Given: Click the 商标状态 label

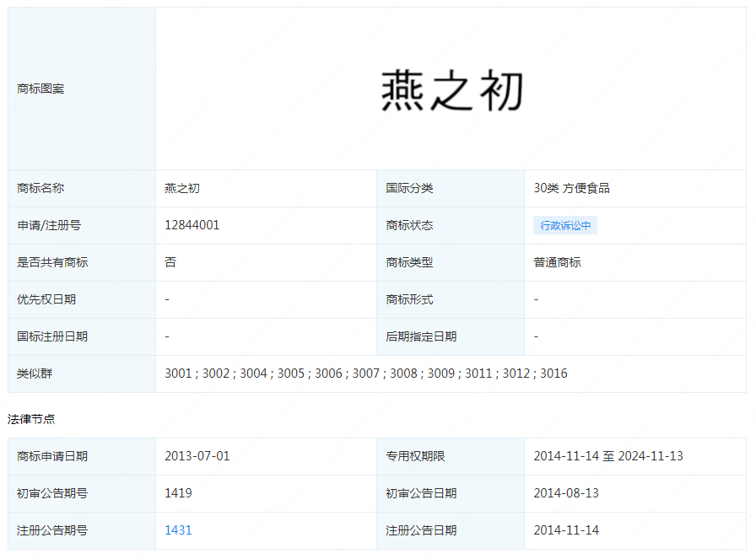Looking at the screenshot, I should point(409,225).
